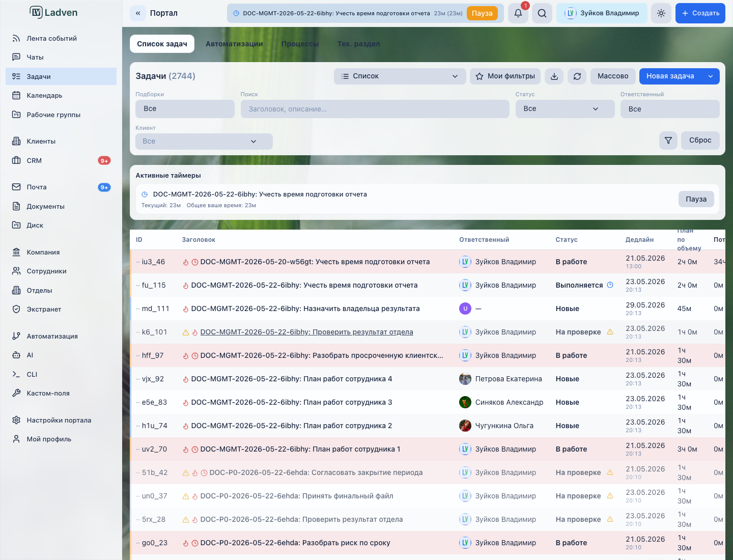Select Задачи in the sidebar
733x560 pixels.
[61, 76]
